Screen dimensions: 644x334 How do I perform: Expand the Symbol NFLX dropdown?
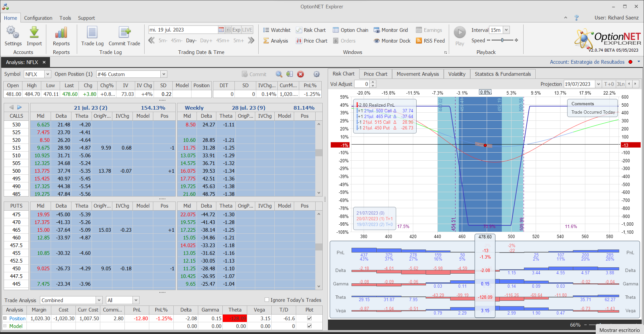pos(48,74)
